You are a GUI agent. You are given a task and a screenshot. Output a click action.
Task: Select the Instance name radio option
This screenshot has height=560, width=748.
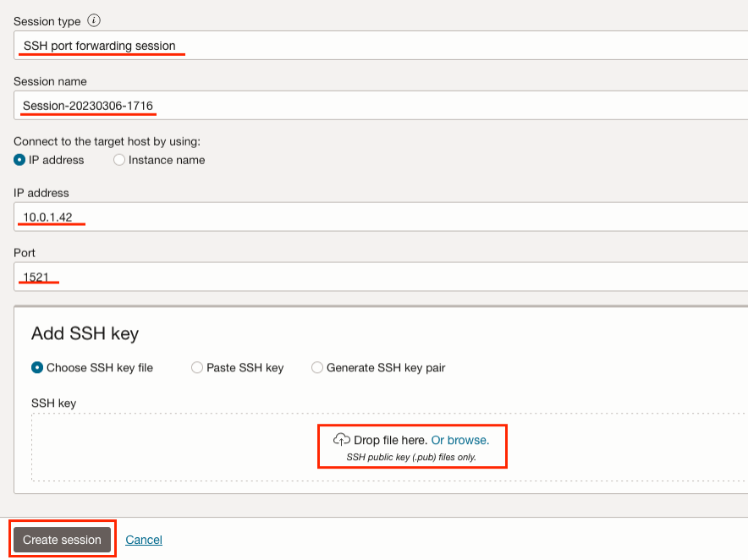119,160
